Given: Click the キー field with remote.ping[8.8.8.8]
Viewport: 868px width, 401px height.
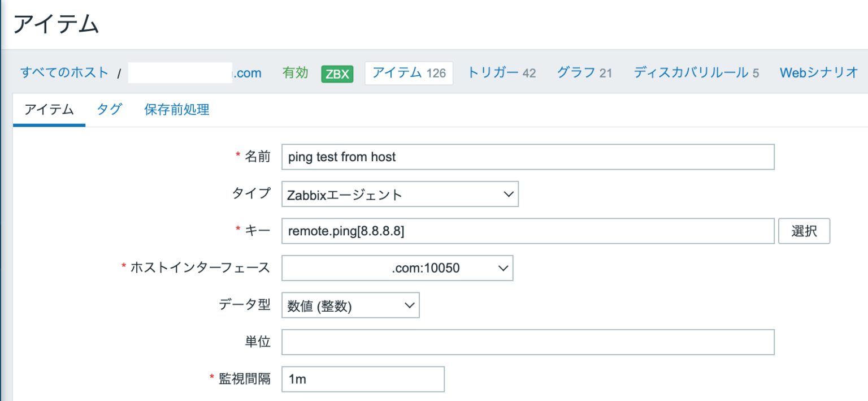Looking at the screenshot, I should tap(528, 231).
